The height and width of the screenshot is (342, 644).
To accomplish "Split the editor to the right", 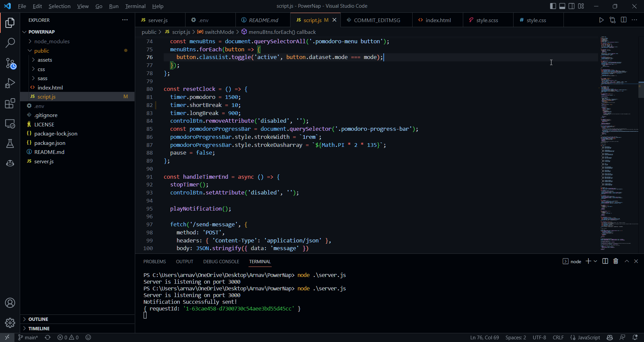I will click(624, 20).
